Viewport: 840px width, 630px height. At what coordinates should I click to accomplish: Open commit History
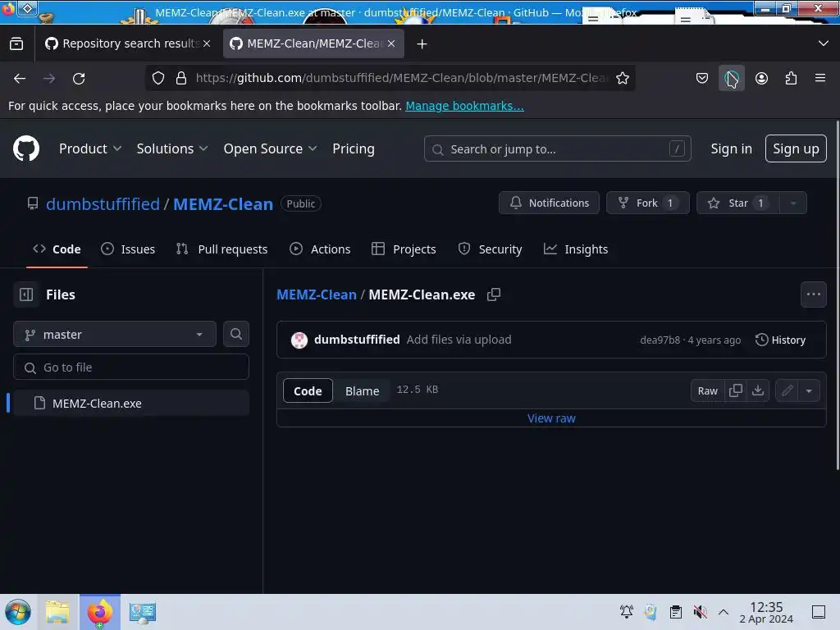coord(780,340)
